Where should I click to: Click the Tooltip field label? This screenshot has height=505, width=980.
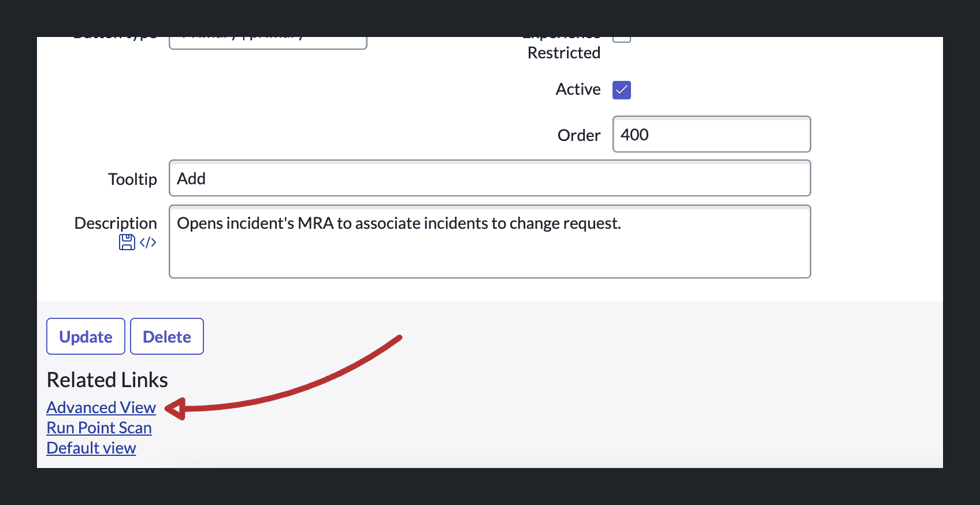tap(132, 179)
